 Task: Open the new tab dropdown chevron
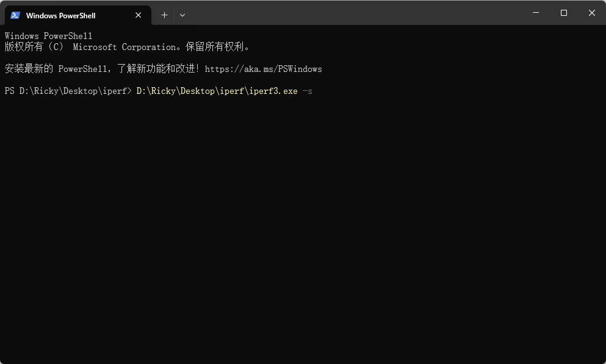point(182,15)
